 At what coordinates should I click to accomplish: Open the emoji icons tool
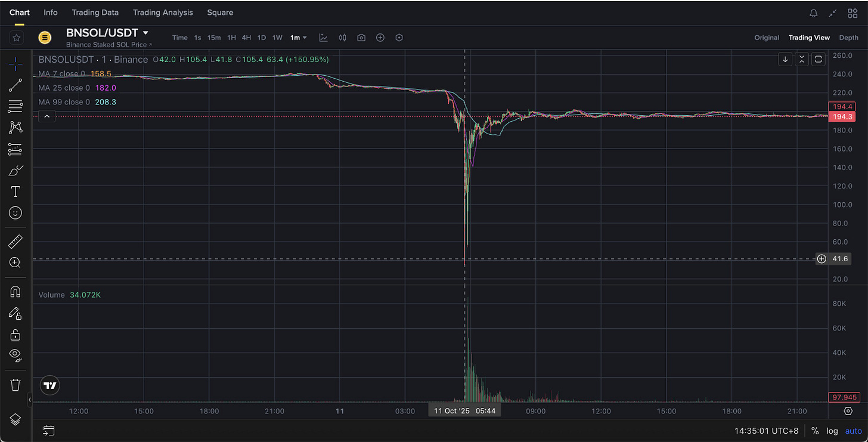point(16,213)
